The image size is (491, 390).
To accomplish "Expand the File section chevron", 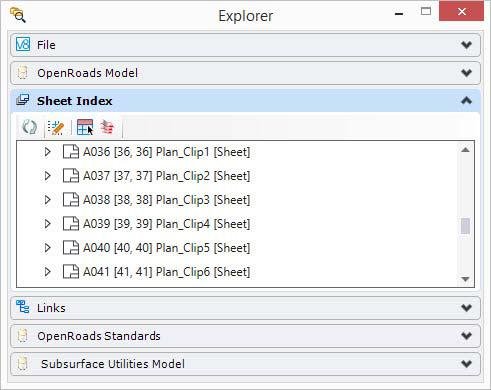I will point(466,45).
